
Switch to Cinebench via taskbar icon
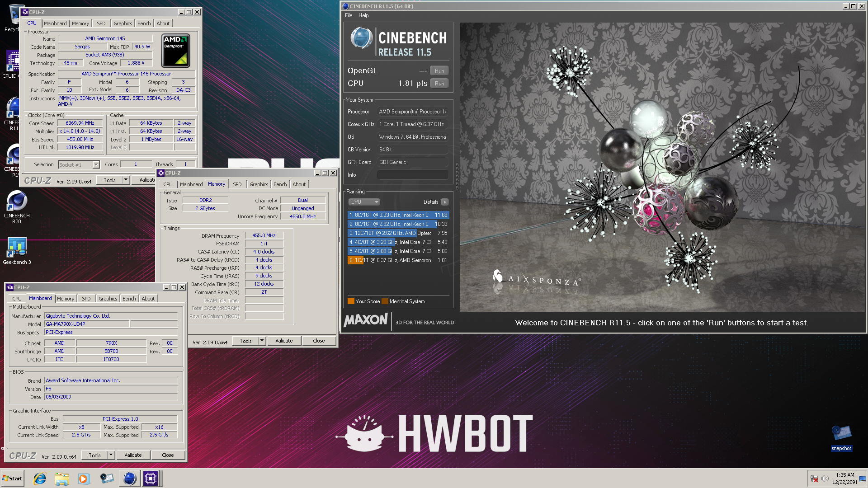[129, 479]
